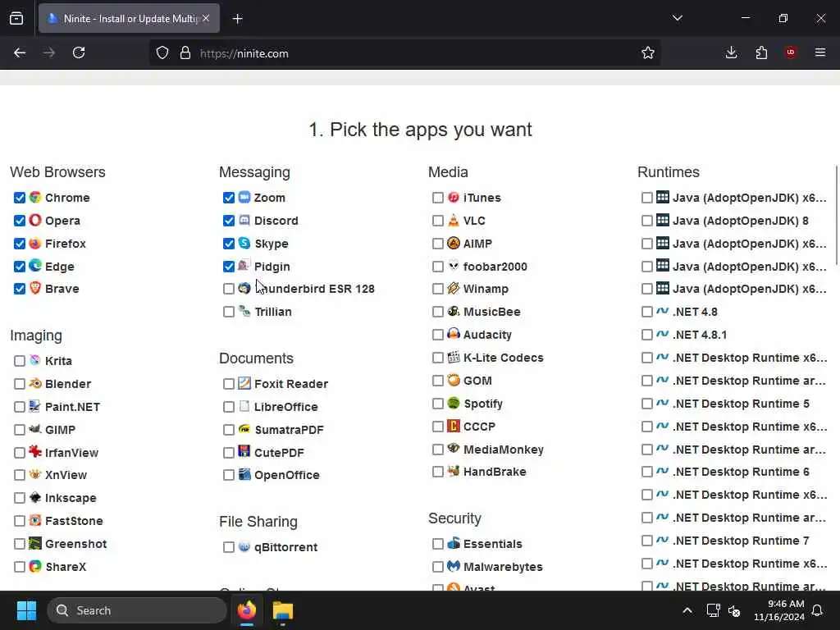Open the list all tabs dropdown
Screen dimensions: 840x630
pyautogui.click(x=677, y=18)
